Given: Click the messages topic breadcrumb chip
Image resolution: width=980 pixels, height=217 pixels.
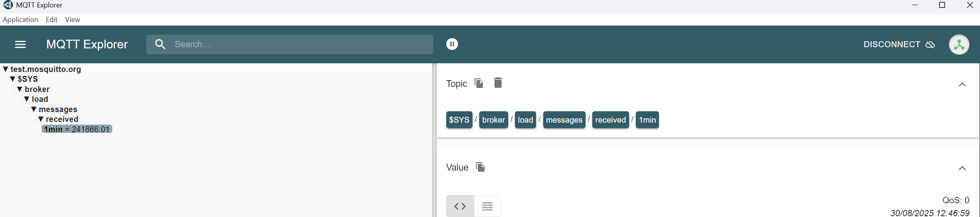Looking at the screenshot, I should pyautogui.click(x=564, y=120).
